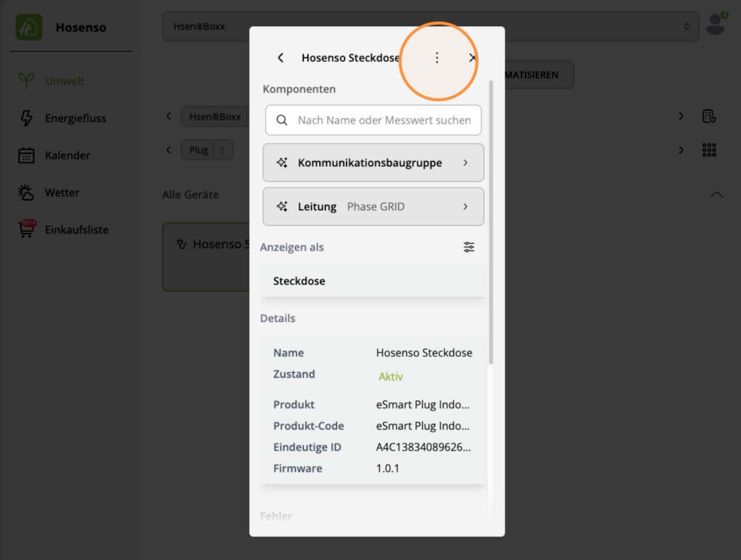Image resolution: width=741 pixels, height=560 pixels.
Task: Open the grid view icon
Action: (709, 150)
